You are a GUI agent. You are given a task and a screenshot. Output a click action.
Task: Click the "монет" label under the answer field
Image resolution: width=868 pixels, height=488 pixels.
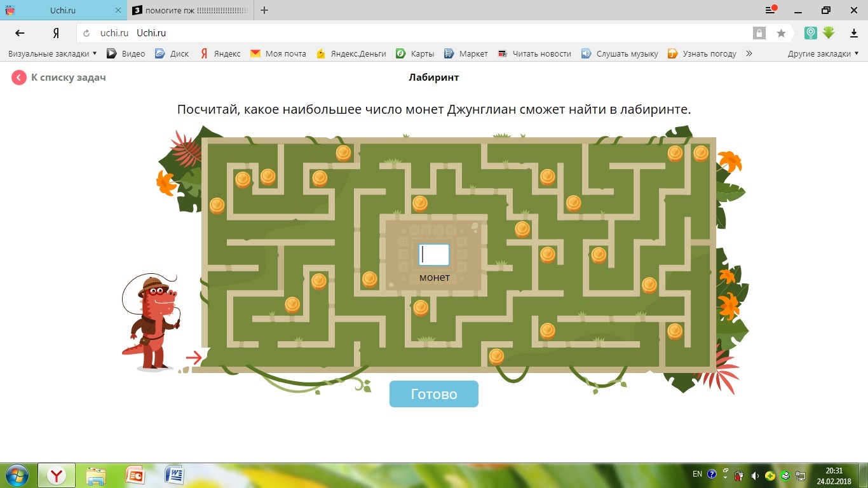435,277
